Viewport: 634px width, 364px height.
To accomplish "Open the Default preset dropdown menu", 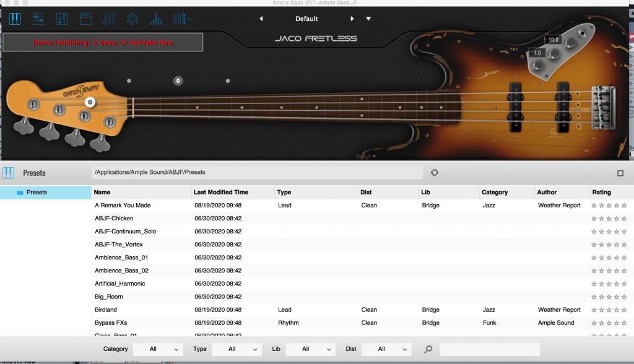I will click(x=368, y=19).
